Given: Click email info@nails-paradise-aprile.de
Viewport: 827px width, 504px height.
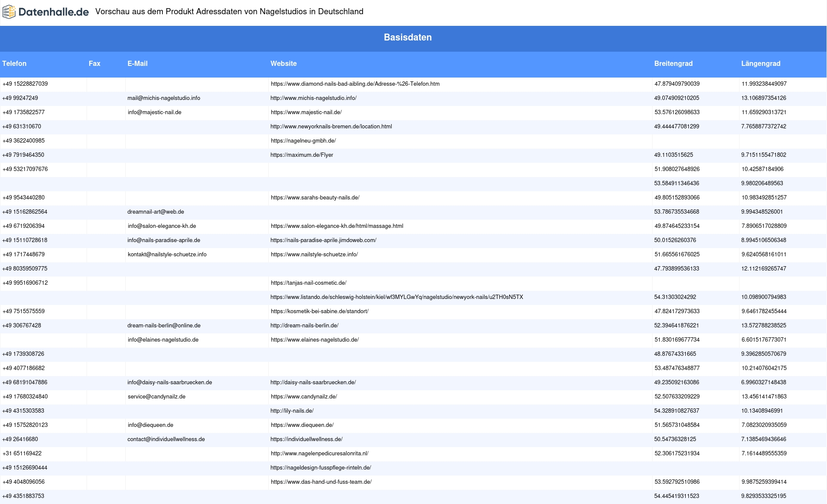Looking at the screenshot, I should pyautogui.click(x=164, y=240).
